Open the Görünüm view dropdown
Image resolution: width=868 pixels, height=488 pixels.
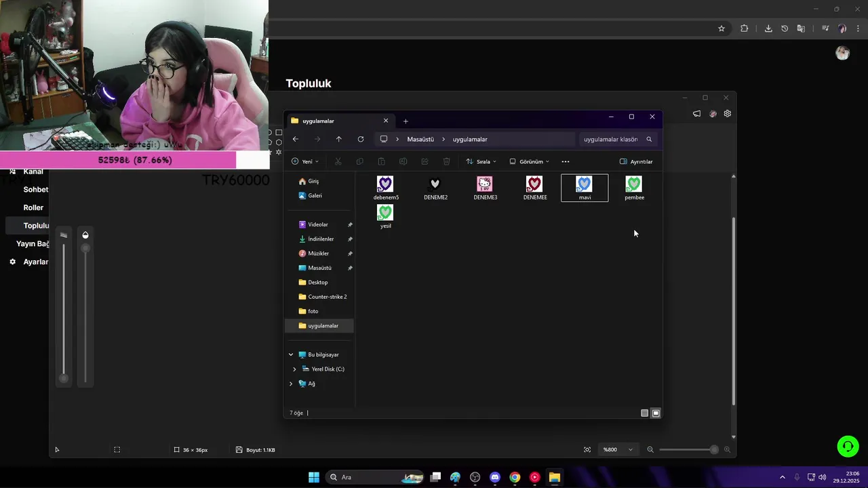pos(530,161)
